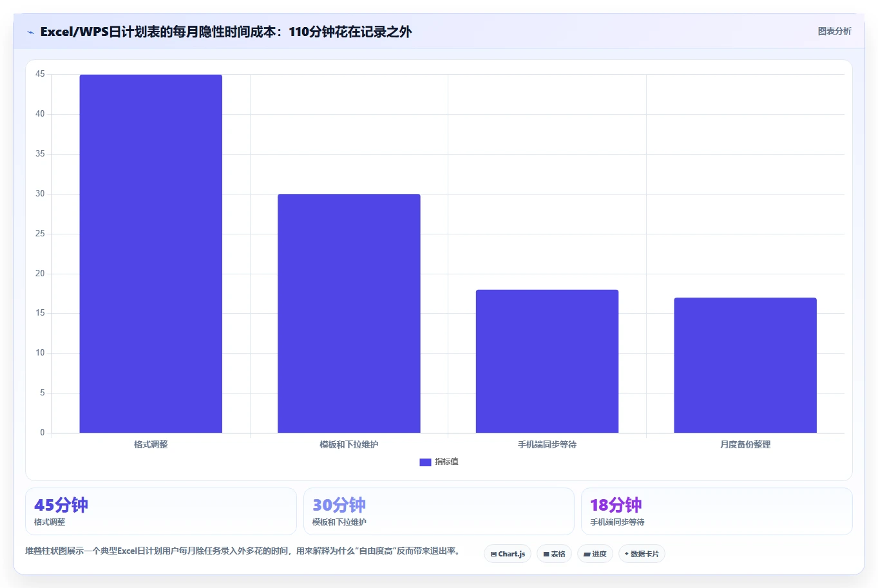This screenshot has height=588, width=878.
Task: Click the x-axis label 手机端同步等待
Action: point(547,444)
